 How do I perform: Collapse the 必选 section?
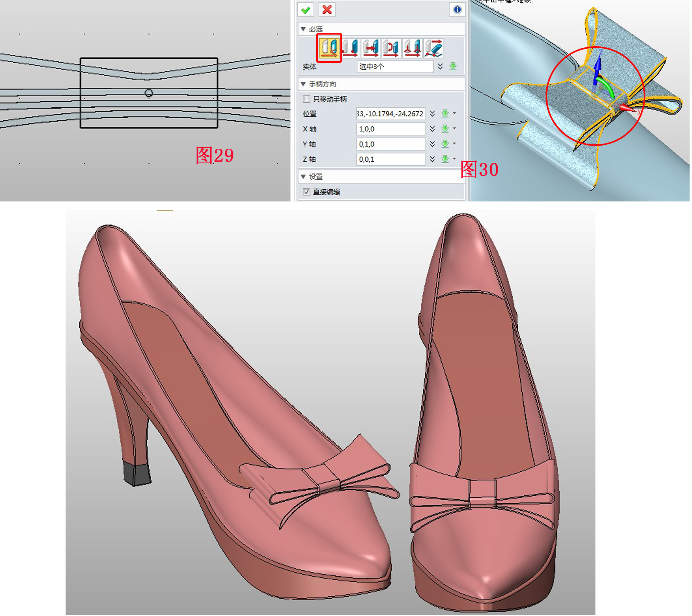303,29
